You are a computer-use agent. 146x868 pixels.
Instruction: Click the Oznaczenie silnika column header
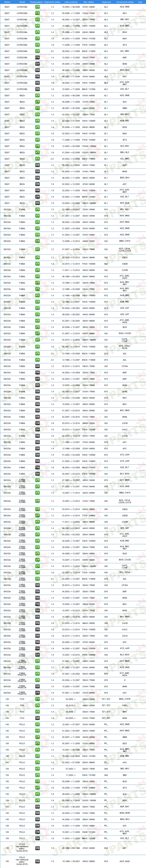[125, 2]
